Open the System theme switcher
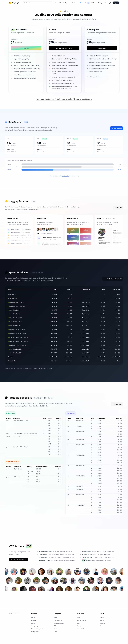The width and height of the screenshot is (128, 644). [14, 614]
